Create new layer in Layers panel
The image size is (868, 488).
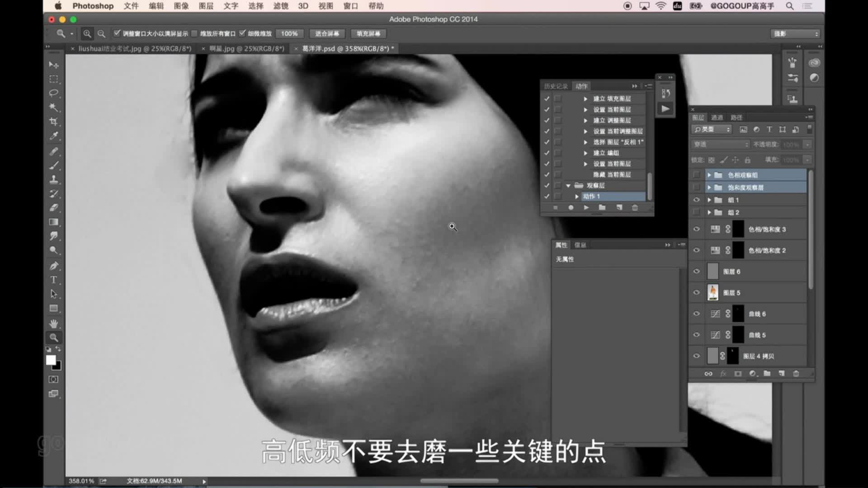(x=782, y=374)
